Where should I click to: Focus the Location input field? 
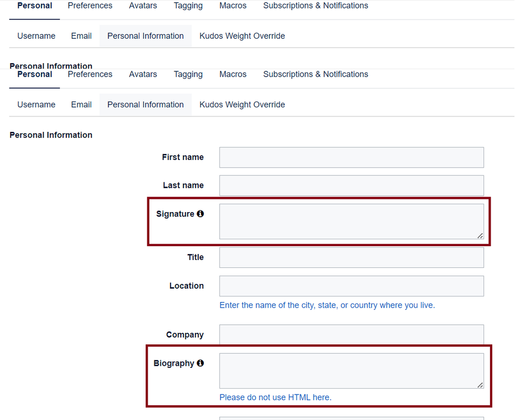(351, 286)
